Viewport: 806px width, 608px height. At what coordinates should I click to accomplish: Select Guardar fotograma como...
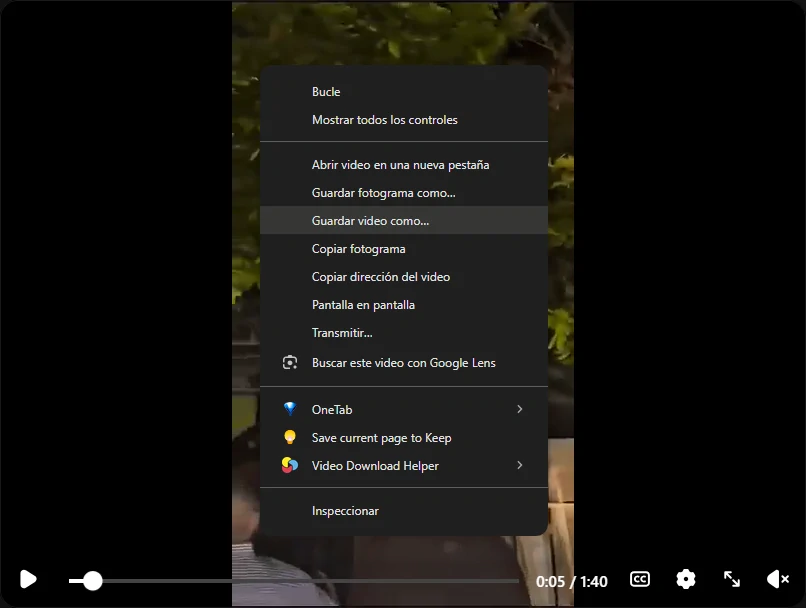404,193
